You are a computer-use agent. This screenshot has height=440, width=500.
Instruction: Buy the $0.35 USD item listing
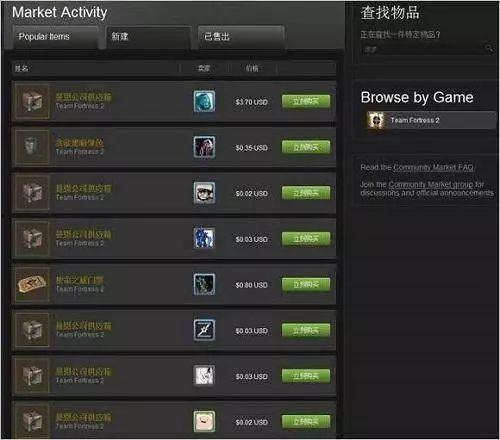[306, 147]
